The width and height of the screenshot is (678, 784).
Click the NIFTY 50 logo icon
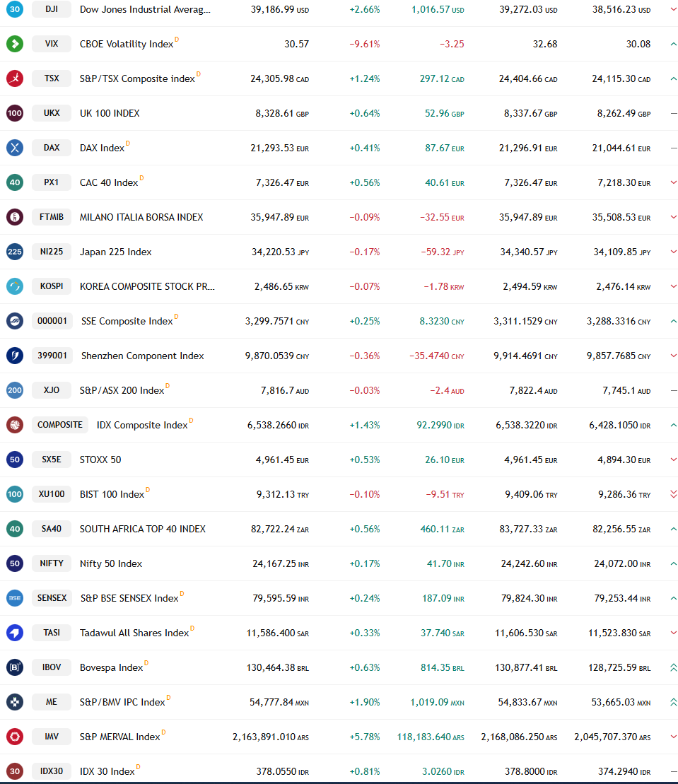15,563
